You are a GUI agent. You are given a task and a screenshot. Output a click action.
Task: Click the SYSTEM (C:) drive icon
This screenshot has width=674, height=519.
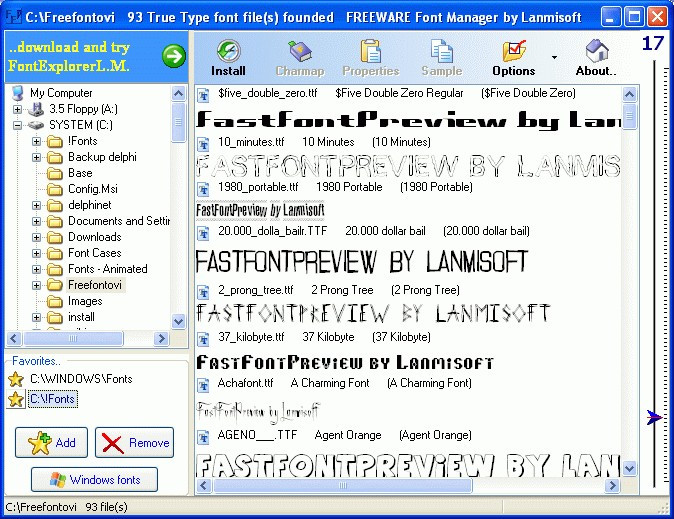pyautogui.click(x=37, y=125)
